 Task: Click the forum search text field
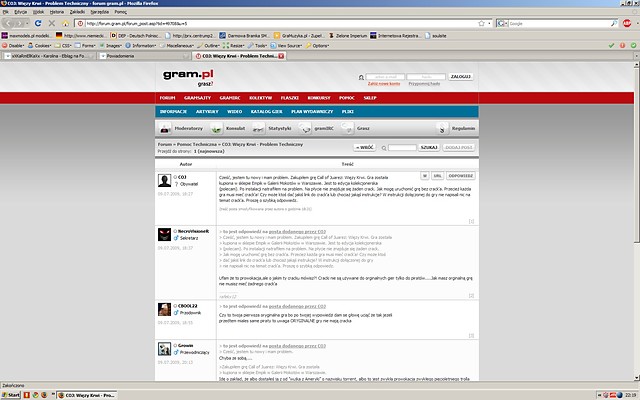402,147
